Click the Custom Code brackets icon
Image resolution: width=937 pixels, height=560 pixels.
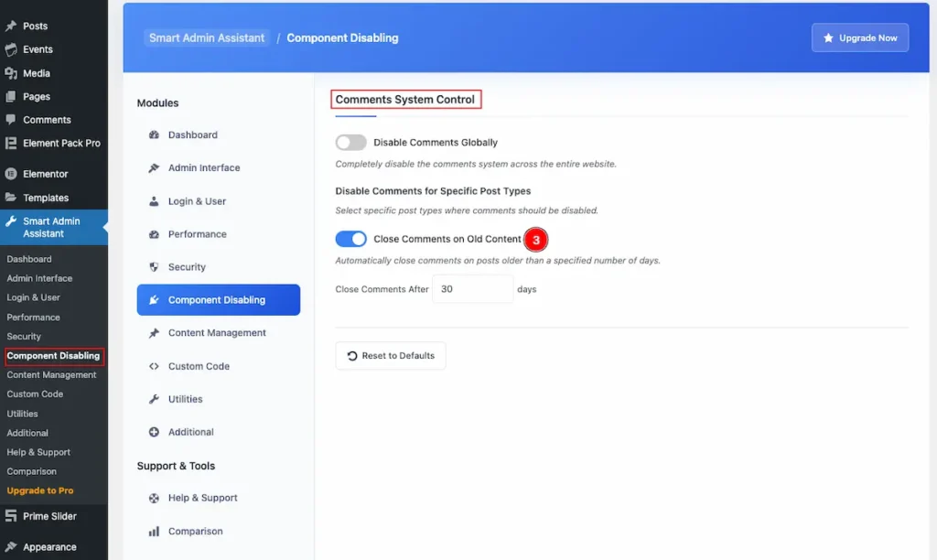click(x=154, y=366)
